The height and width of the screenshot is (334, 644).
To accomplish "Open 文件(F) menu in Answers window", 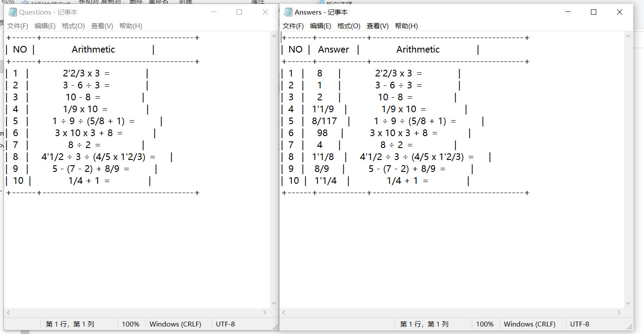I will [293, 26].
